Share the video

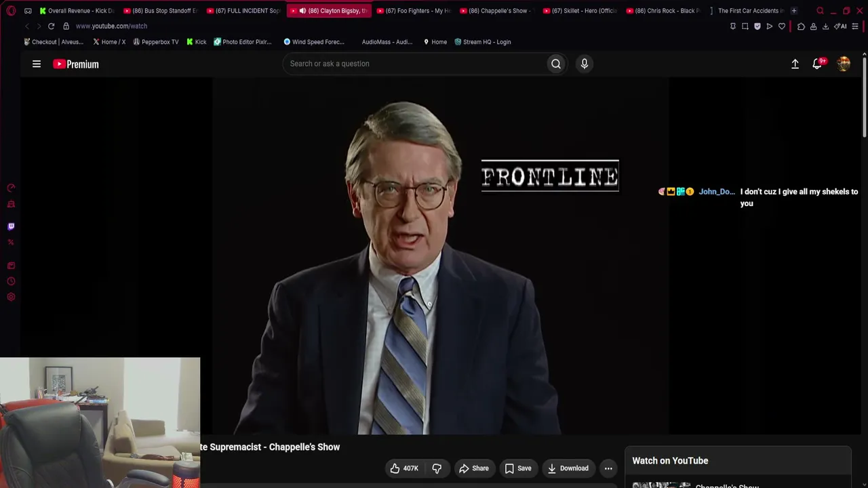(473, 468)
